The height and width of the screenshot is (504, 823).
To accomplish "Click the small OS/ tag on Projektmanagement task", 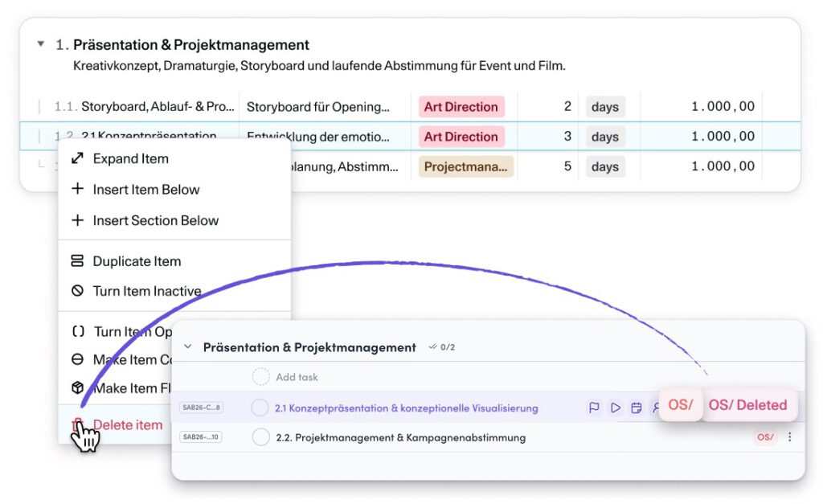I will (765, 436).
